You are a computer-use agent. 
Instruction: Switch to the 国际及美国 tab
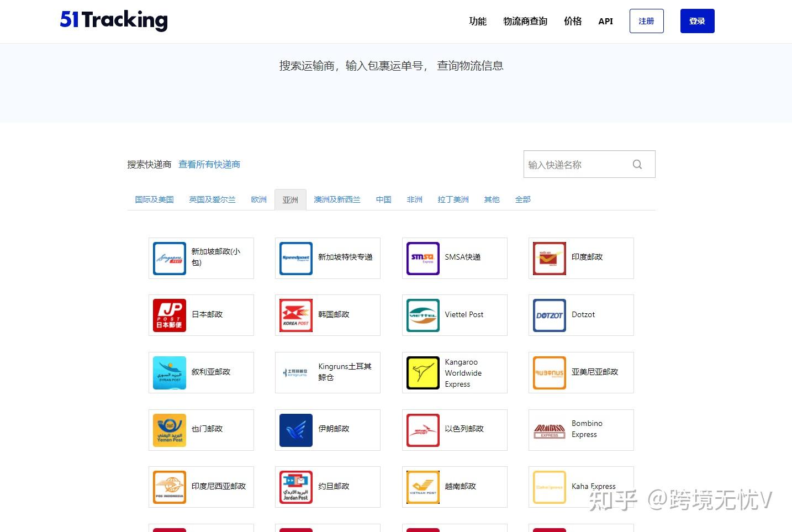click(155, 199)
